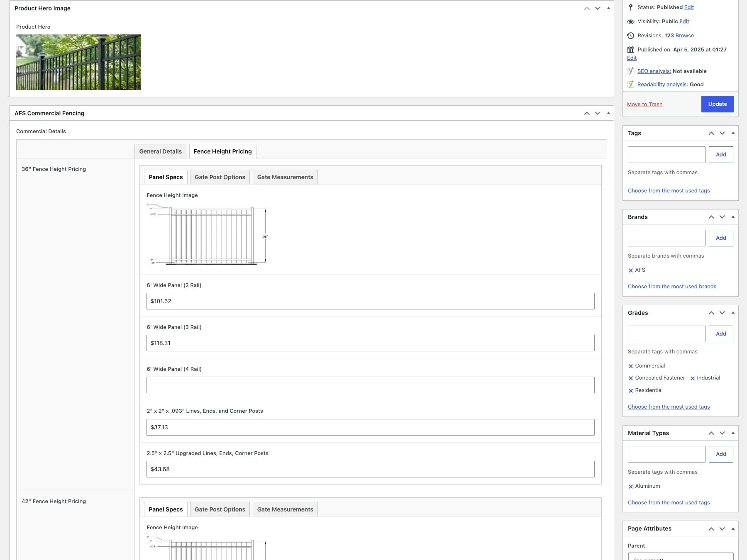The height and width of the screenshot is (560, 747).
Task: Open 36" Gate Measurements tab
Action: pos(285,177)
